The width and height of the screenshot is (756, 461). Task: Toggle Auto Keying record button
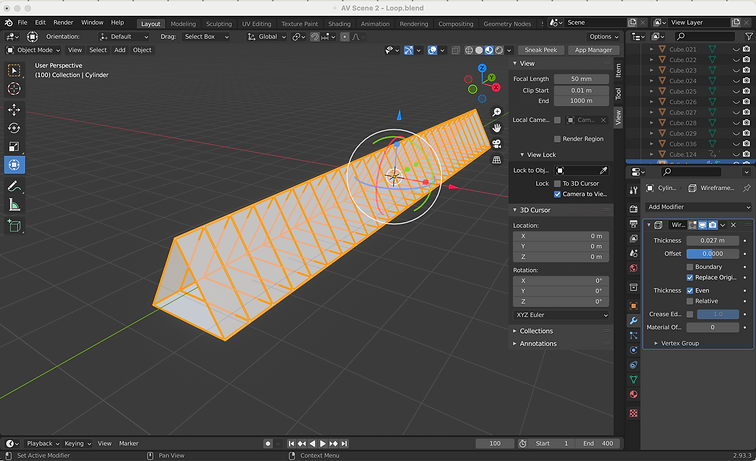(268, 444)
